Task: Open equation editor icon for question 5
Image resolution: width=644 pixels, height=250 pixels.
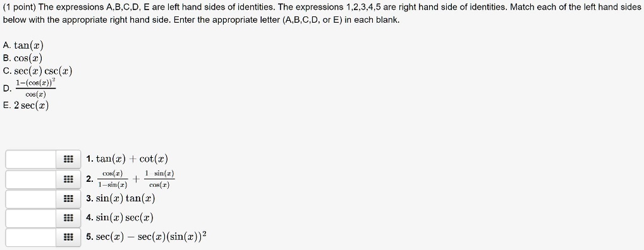Action: coord(69,237)
